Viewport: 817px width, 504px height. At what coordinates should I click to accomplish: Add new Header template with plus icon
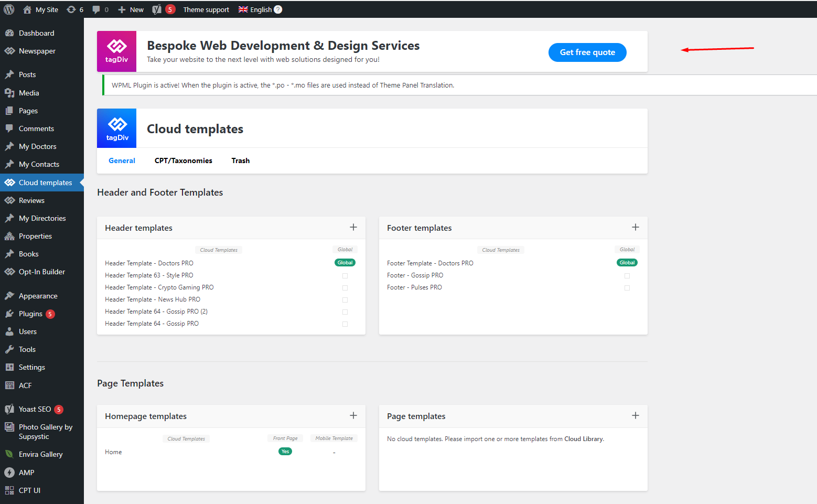tap(353, 227)
